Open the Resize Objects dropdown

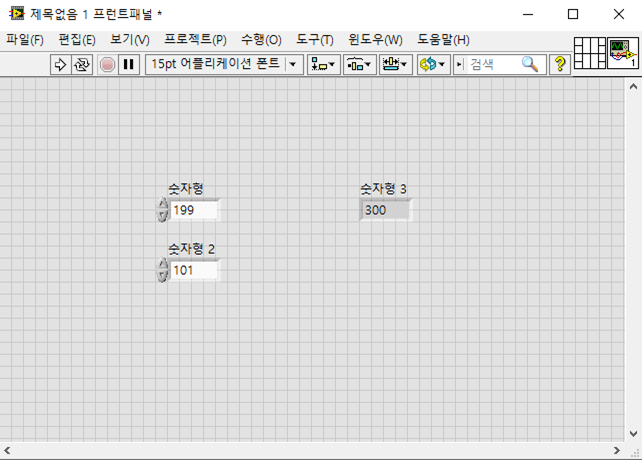click(x=395, y=64)
